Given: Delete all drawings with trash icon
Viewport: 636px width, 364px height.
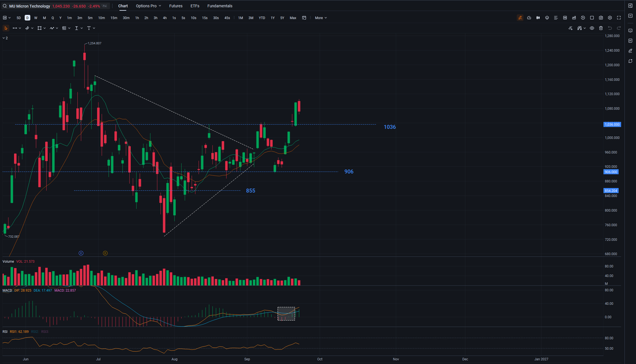Looking at the screenshot, I should 601,28.
